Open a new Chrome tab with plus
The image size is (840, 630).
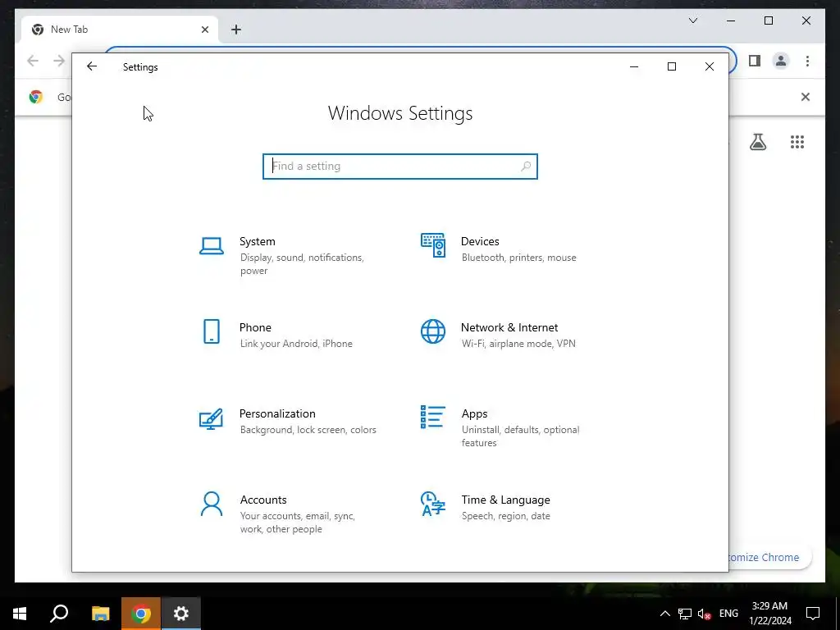[236, 30]
